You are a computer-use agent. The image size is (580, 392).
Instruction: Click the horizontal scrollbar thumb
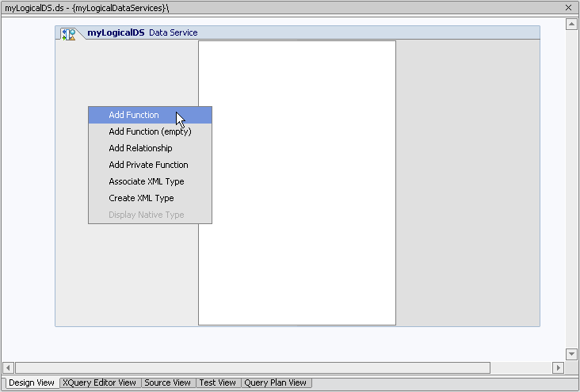[253, 368]
